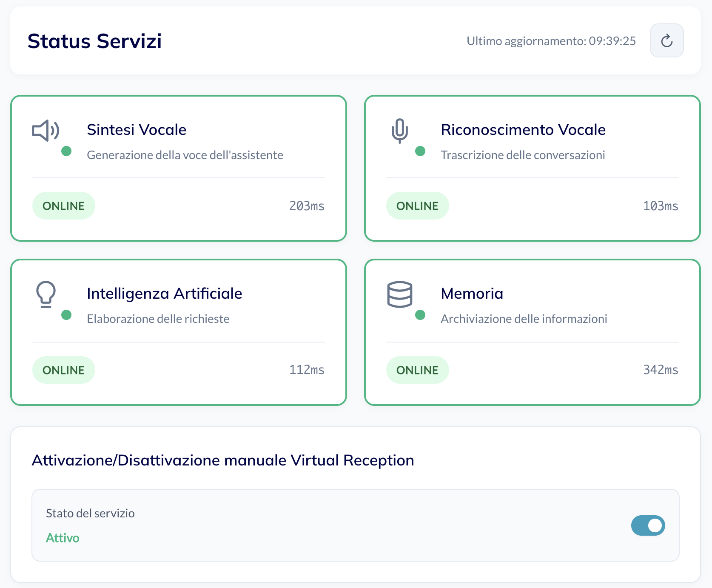
Task: Click the microphone icon for Riconoscimento Vocale
Action: click(399, 132)
